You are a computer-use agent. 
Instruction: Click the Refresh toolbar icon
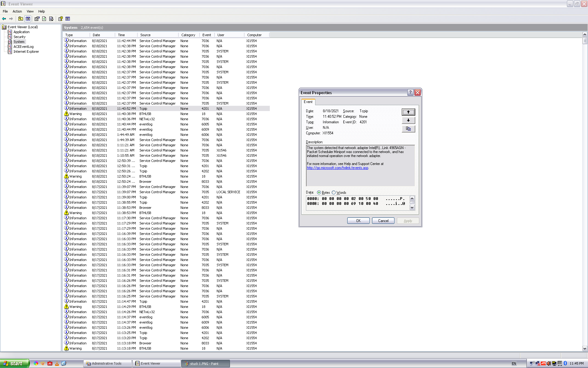pyautogui.click(x=44, y=19)
